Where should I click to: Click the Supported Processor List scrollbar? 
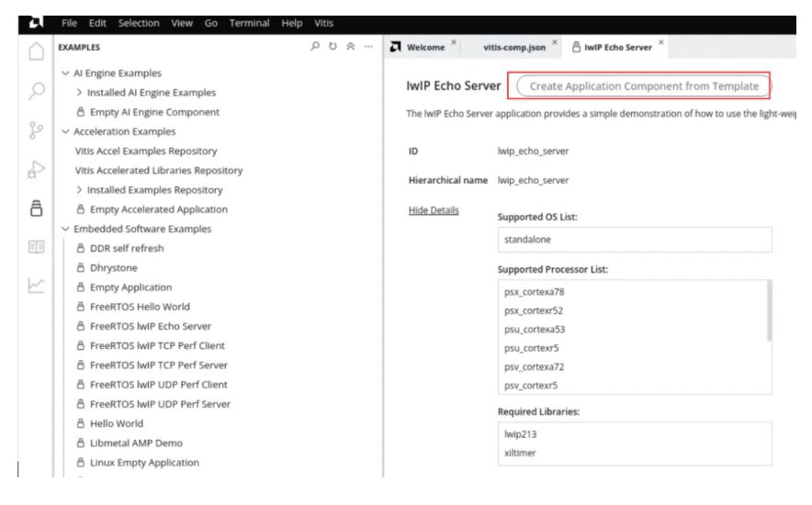tap(769, 311)
